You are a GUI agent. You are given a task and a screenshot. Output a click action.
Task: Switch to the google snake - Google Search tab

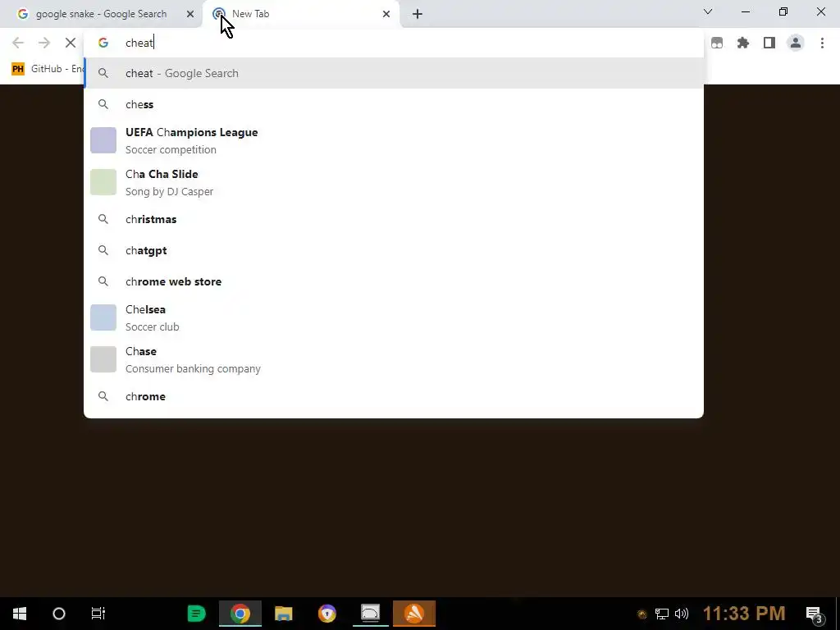pos(101,14)
